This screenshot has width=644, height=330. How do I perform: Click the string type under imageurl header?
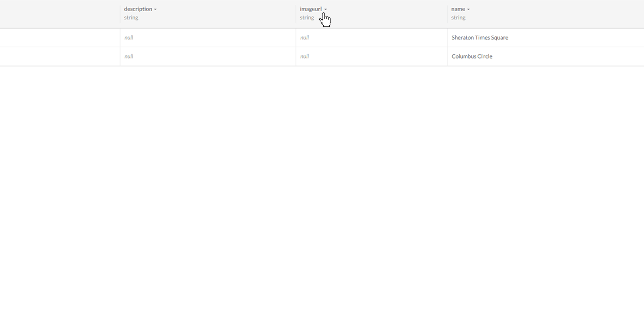click(x=307, y=18)
